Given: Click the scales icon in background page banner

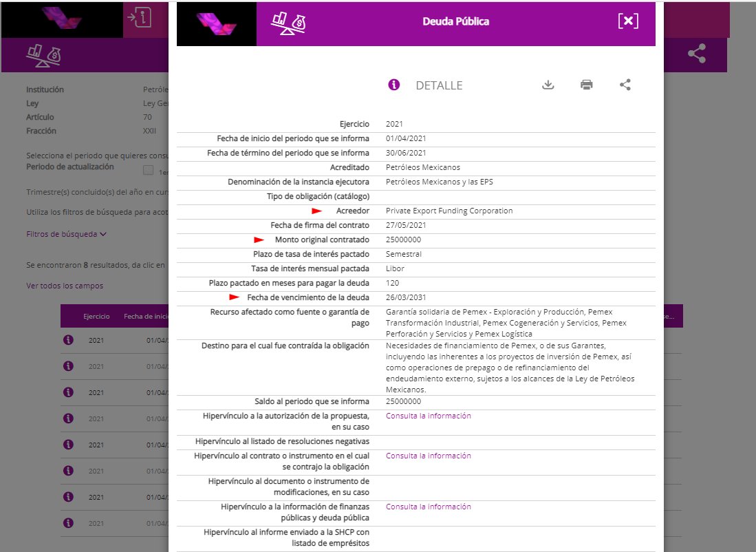Looking at the screenshot, I should 43,56.
